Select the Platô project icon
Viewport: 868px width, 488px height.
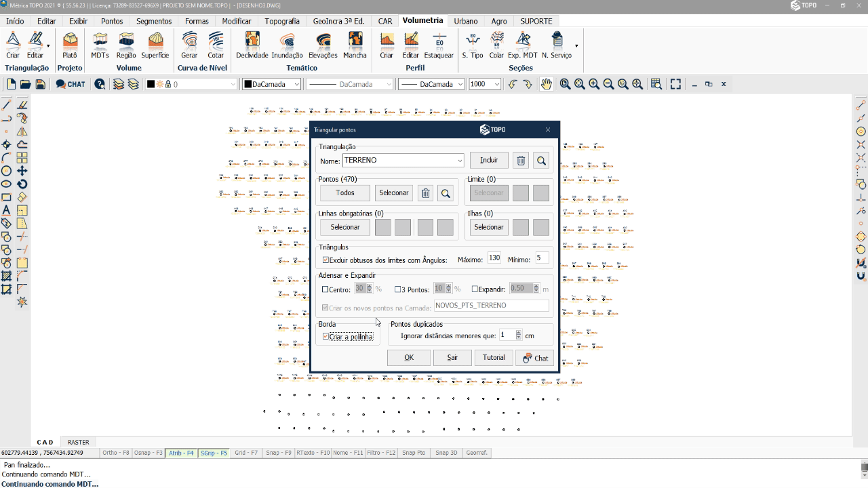70,45
